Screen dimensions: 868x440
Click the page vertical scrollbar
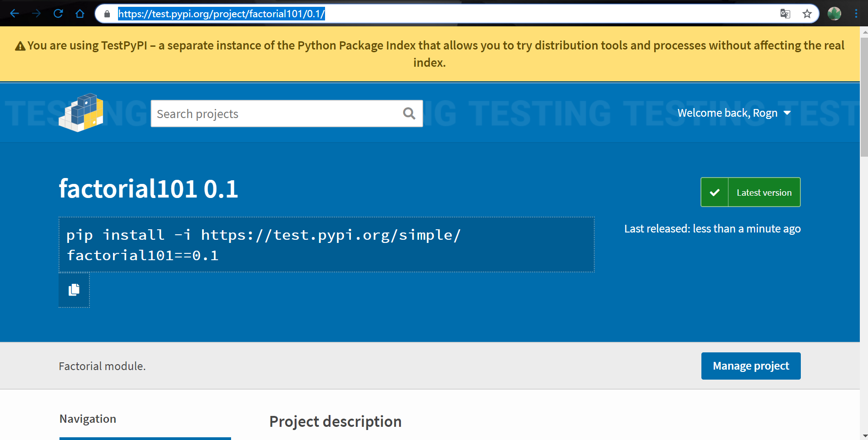[x=864, y=96]
